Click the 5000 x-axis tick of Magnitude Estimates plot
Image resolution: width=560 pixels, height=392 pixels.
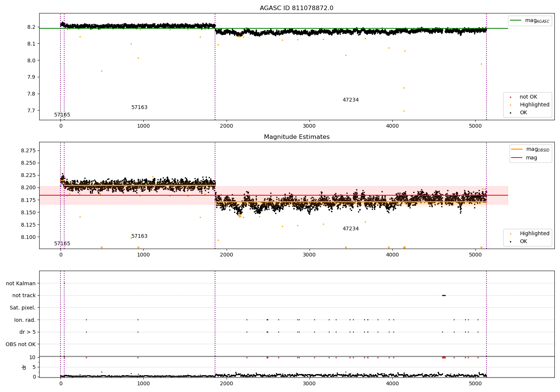(x=475, y=255)
